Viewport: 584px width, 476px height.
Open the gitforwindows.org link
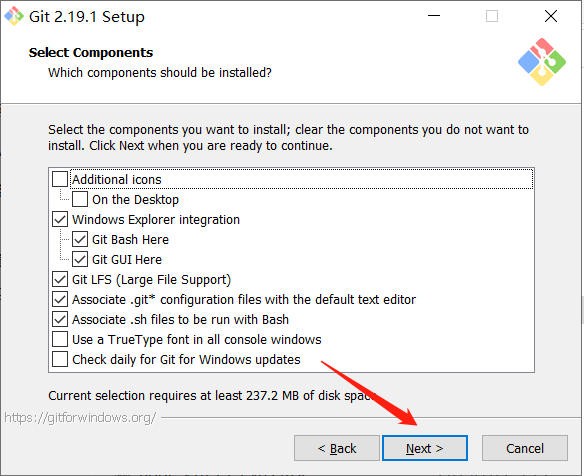80,418
